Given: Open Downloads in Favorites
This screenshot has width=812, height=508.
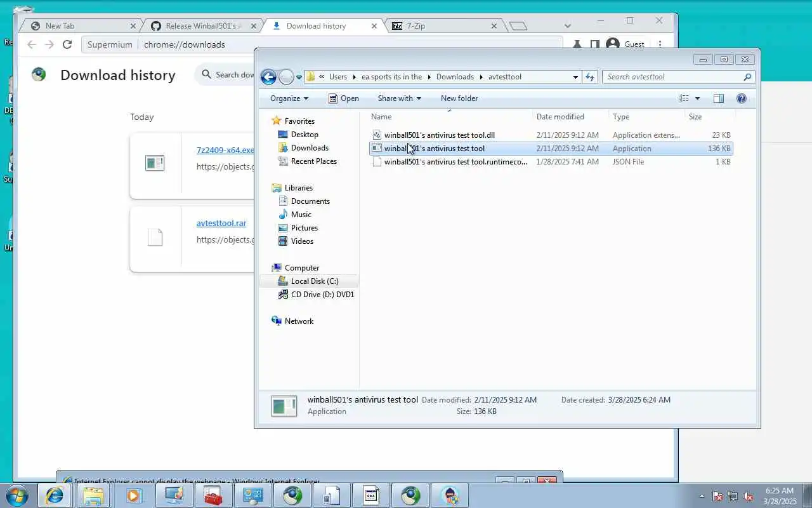Looking at the screenshot, I should click(x=310, y=148).
